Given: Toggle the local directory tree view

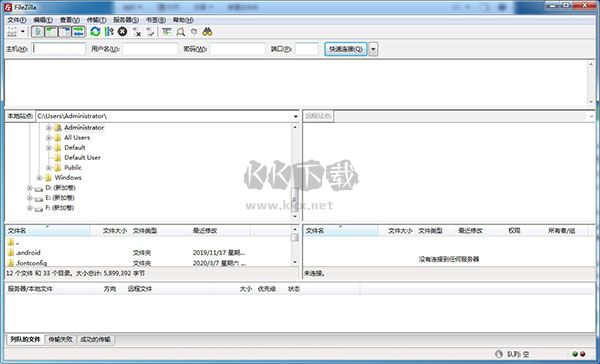Looking at the screenshot, I should point(51,32).
